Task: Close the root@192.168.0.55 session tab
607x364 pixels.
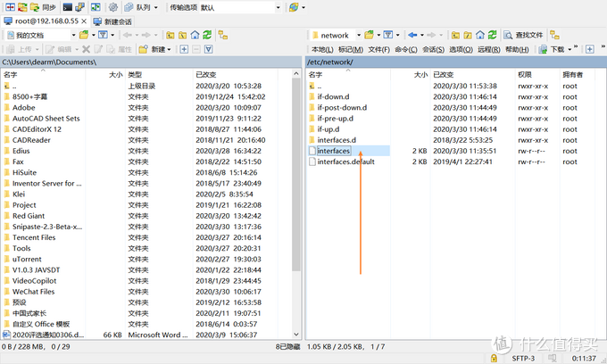Action: pos(84,21)
